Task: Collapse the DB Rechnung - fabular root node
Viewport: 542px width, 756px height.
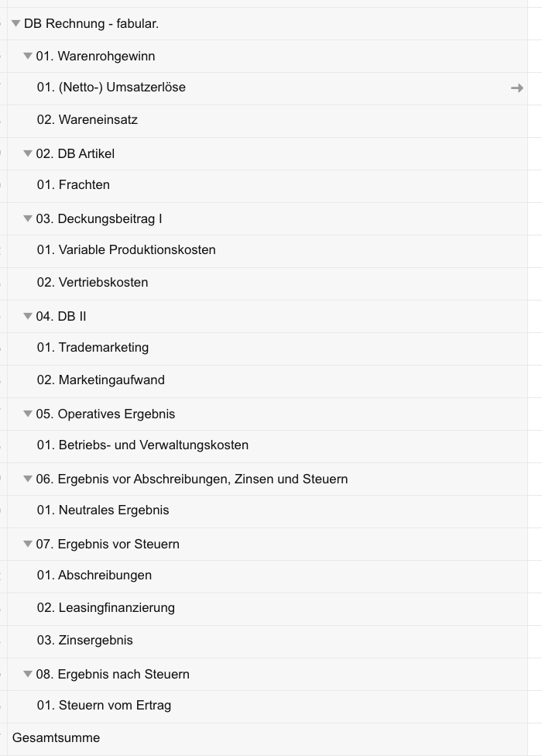Action: 15,23
